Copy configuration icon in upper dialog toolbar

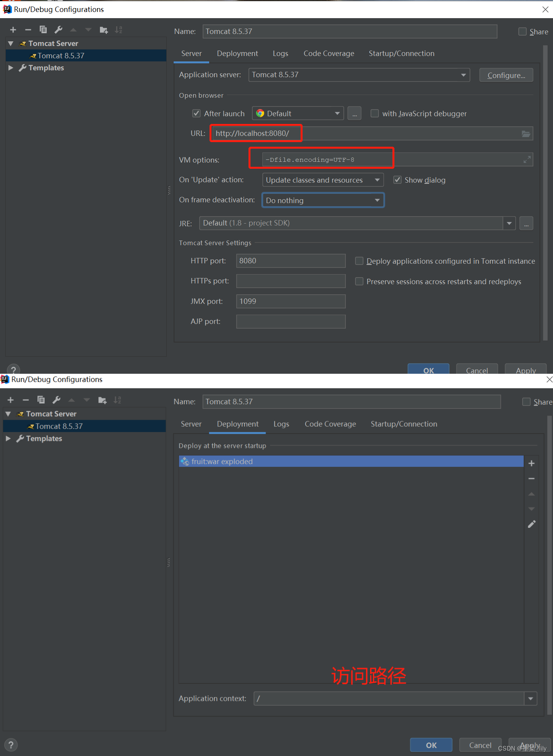click(x=43, y=30)
